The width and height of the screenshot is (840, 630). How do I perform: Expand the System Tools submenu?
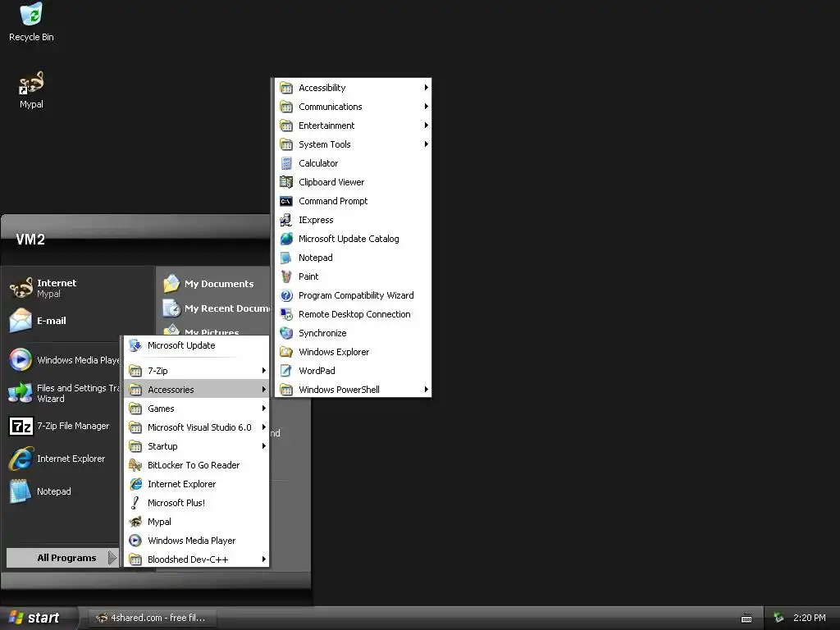coord(353,144)
